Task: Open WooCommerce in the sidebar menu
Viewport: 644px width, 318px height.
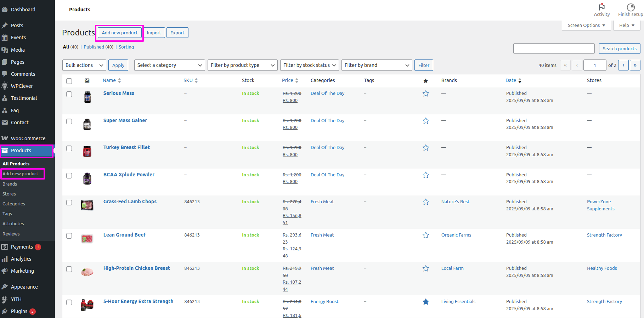Action: click(x=28, y=138)
